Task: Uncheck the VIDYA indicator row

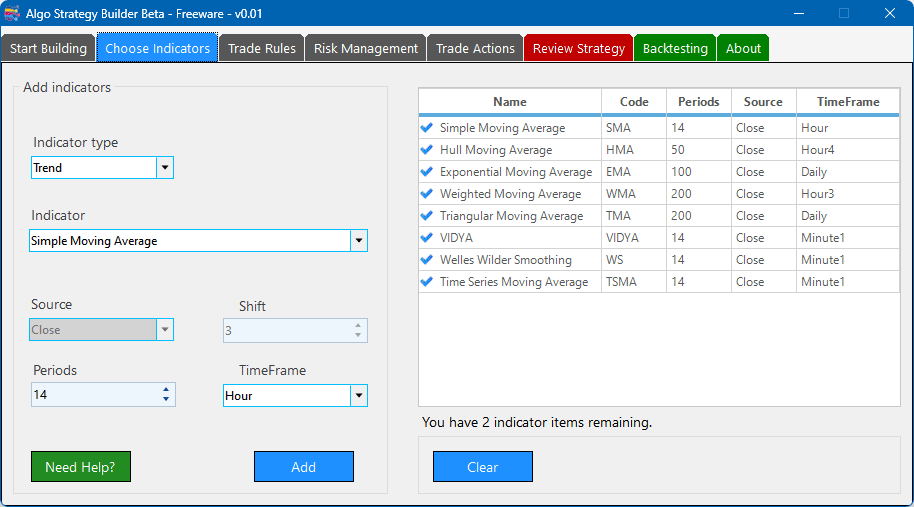Action: tap(427, 238)
